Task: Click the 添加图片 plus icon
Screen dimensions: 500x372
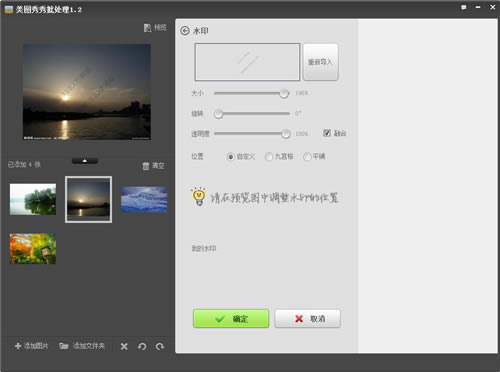Action: point(18,346)
